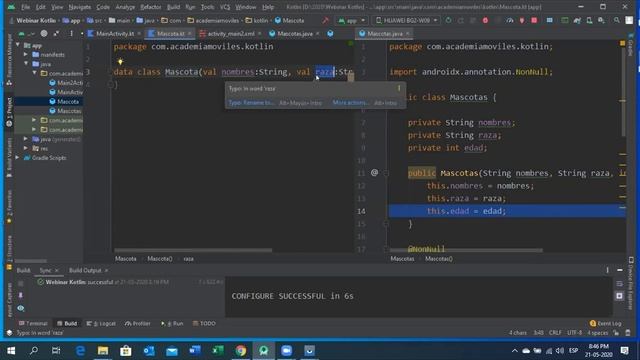The height and width of the screenshot is (360, 640).
Task: Open the Android project view dropdown
Action: click(27, 33)
